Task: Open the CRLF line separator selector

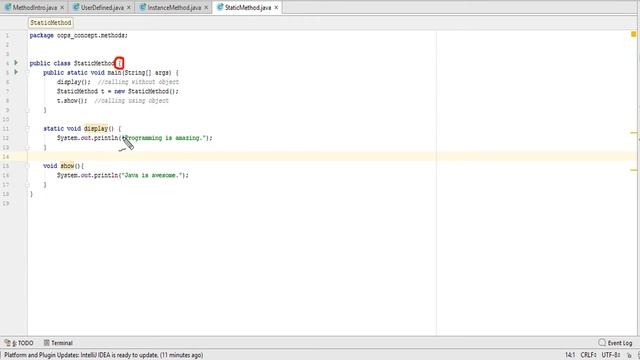Action: (589, 355)
